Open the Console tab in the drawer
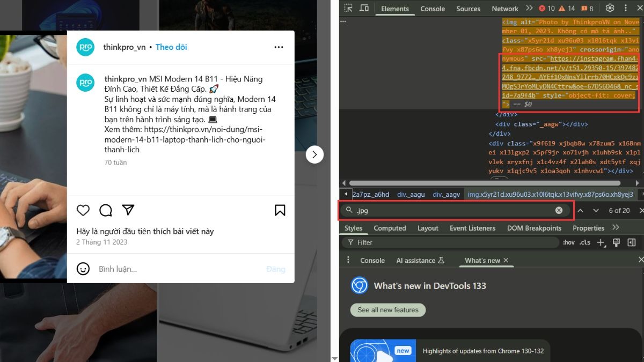The image size is (644, 362). click(x=372, y=260)
